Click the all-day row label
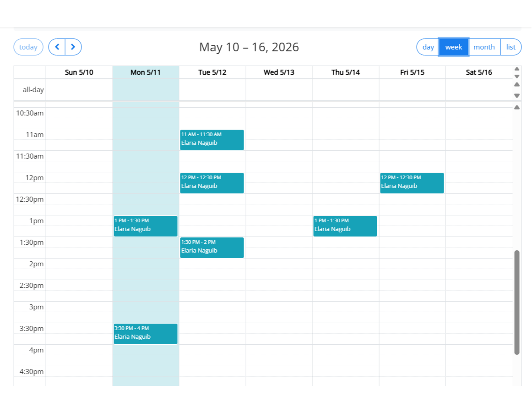 click(x=33, y=90)
